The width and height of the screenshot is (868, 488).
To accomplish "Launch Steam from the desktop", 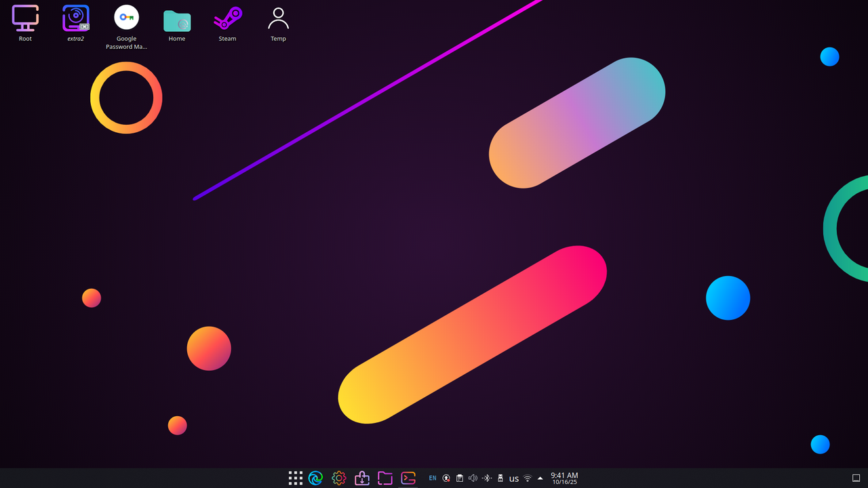I will [227, 23].
